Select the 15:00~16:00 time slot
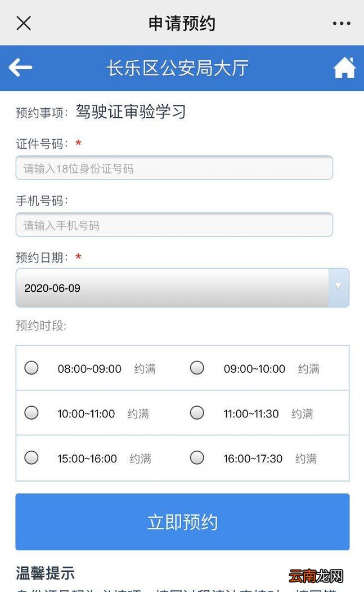 [32, 457]
